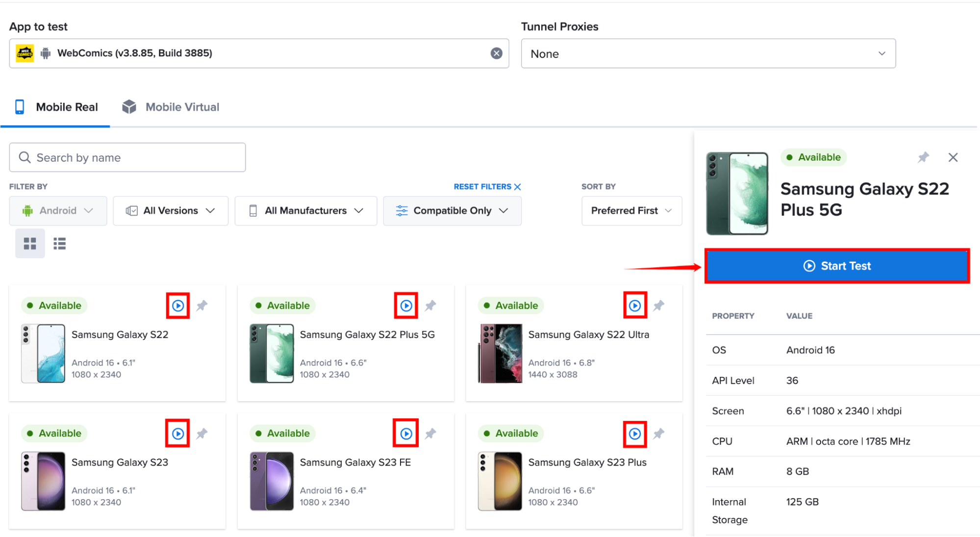
Task: Open the Tunnel Proxies dropdown
Action: tap(708, 53)
